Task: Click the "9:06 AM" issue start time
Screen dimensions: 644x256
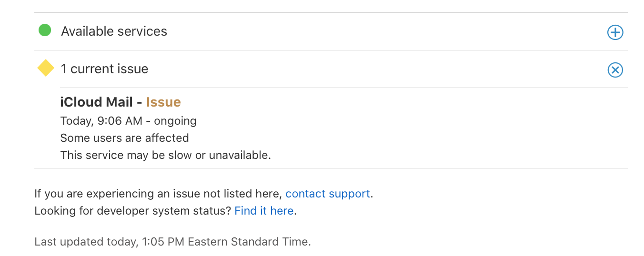Action: tap(120, 121)
